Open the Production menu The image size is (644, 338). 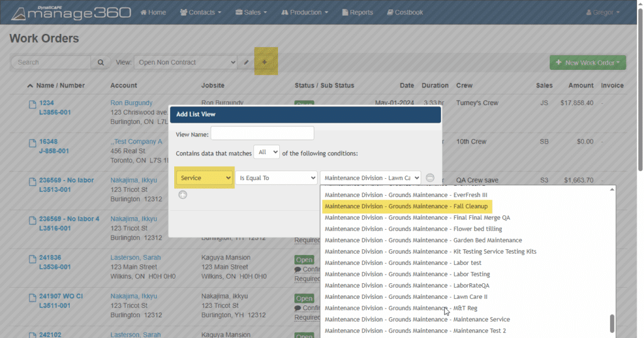(304, 12)
